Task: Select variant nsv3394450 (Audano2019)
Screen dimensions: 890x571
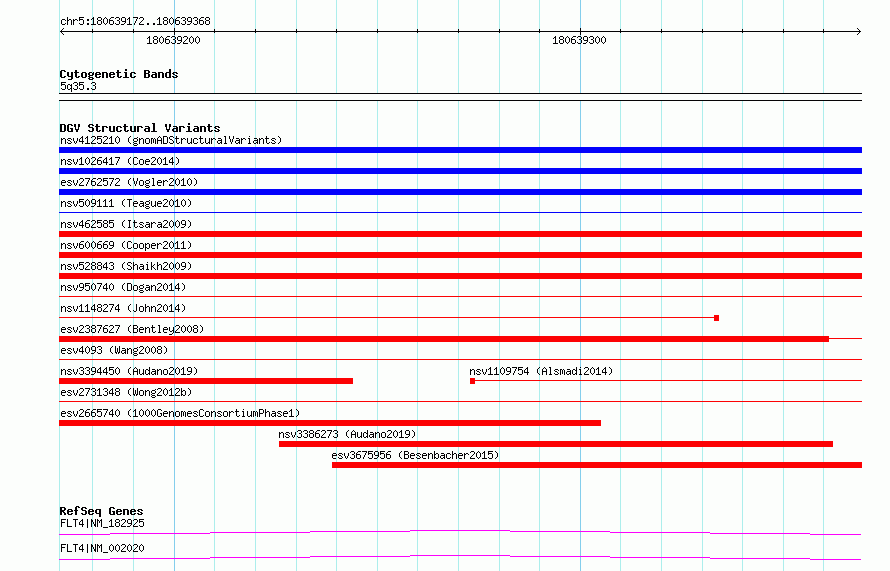Action: (x=129, y=371)
